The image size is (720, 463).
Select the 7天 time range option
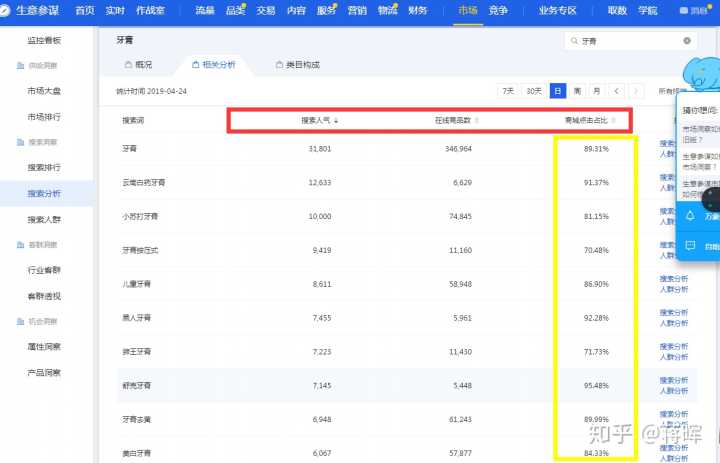point(508,91)
